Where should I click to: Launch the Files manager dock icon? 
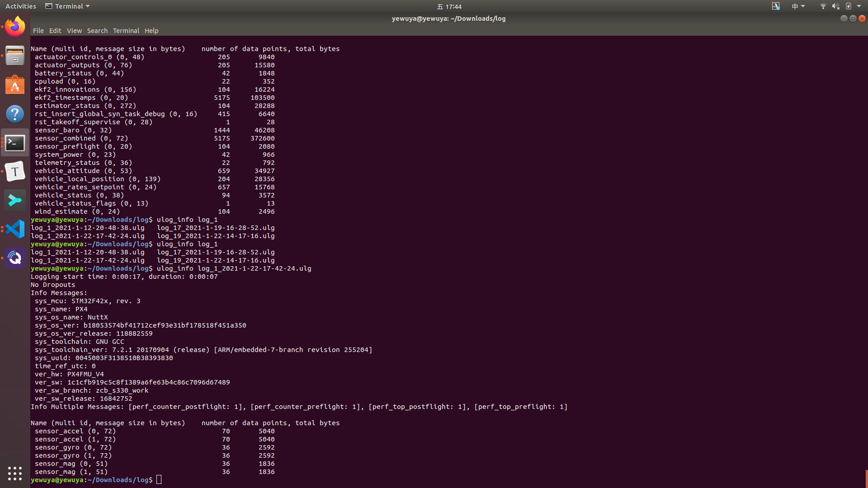15,56
